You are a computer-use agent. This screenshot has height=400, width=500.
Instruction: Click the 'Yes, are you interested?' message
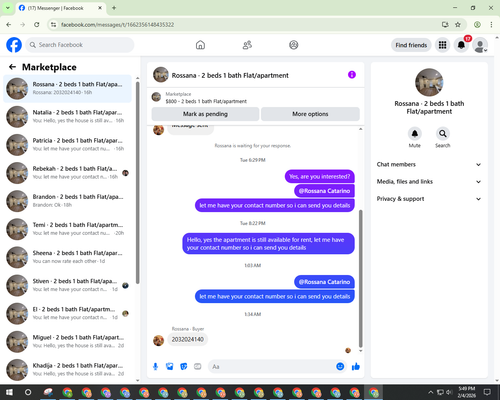point(319,177)
